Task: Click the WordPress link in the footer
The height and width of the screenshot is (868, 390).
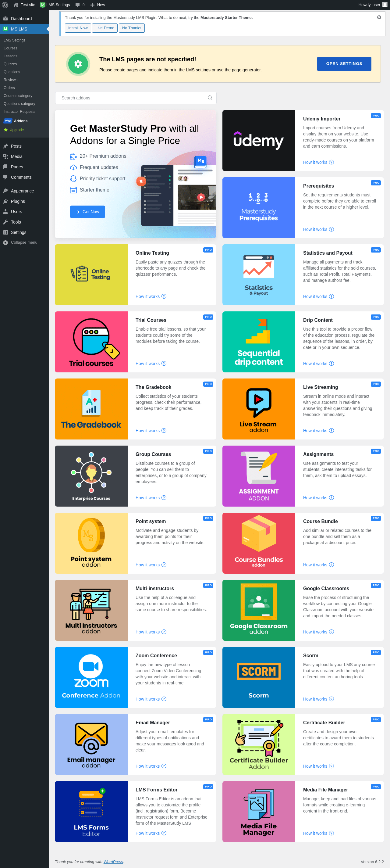Action: (113, 862)
